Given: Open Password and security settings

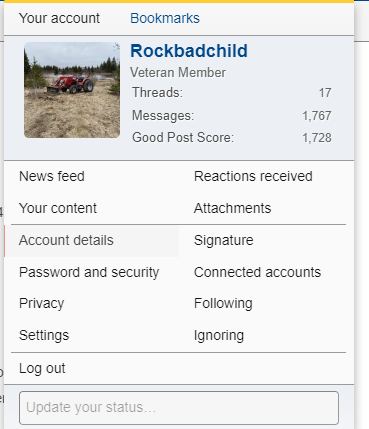Looking at the screenshot, I should point(89,272).
